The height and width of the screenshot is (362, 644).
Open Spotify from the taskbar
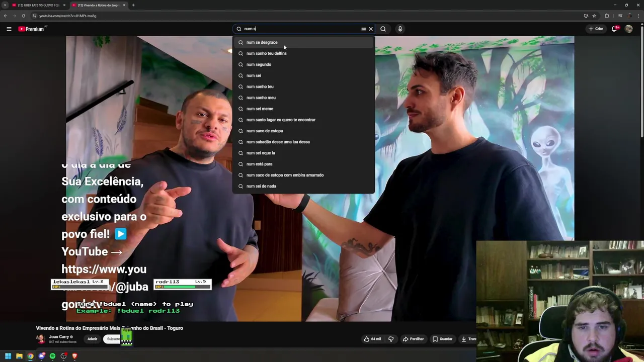point(52,356)
